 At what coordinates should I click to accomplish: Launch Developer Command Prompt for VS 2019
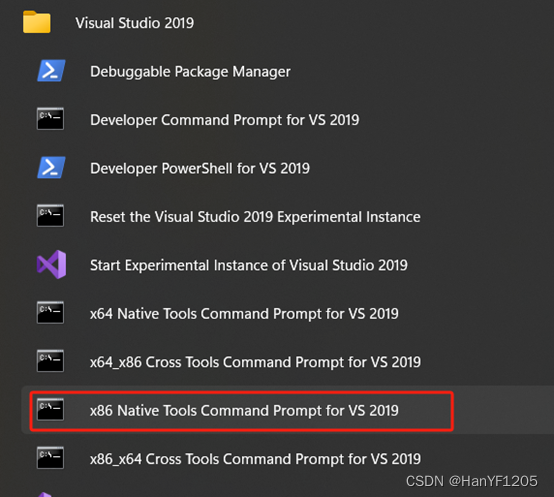[225, 120]
